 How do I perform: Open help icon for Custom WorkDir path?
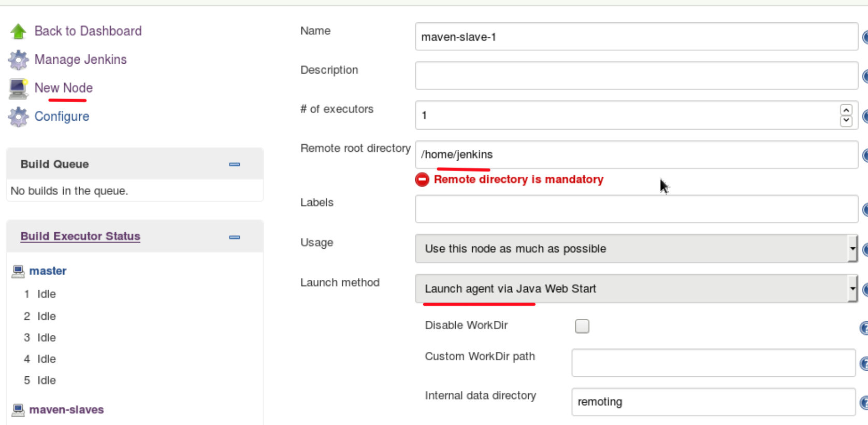(x=864, y=363)
